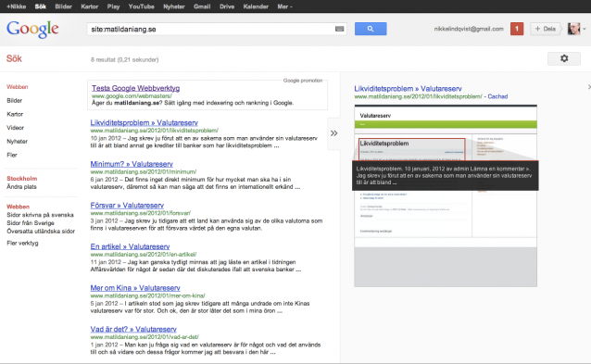Viewport: 591px width, 364px height.
Task: Open En artikel » Valutareserv result
Action: point(130,246)
